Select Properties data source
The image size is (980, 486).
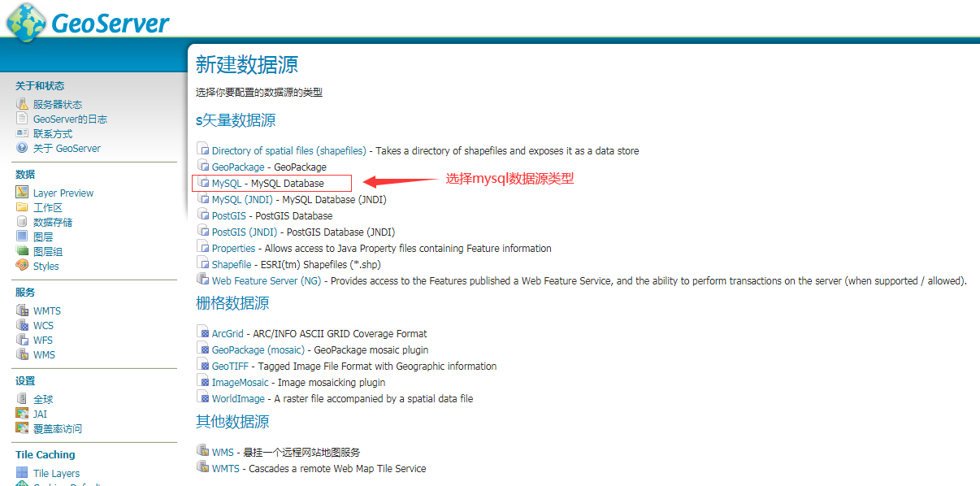tap(234, 248)
